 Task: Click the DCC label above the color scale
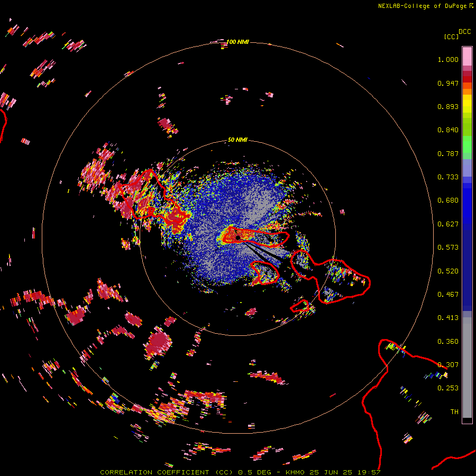[x=464, y=32]
